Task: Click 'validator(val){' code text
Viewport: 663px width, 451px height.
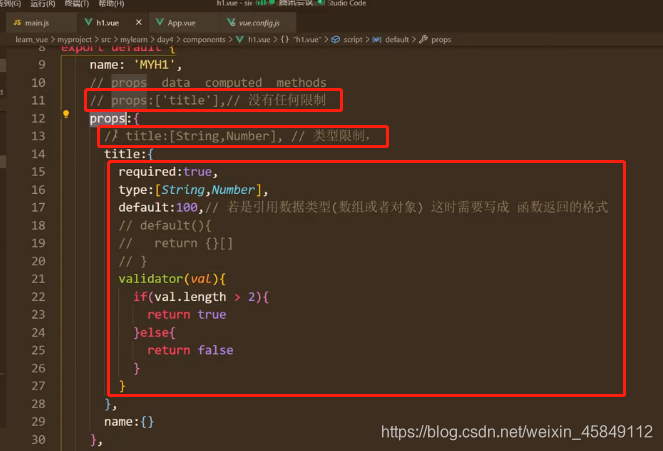Action: 172,279
